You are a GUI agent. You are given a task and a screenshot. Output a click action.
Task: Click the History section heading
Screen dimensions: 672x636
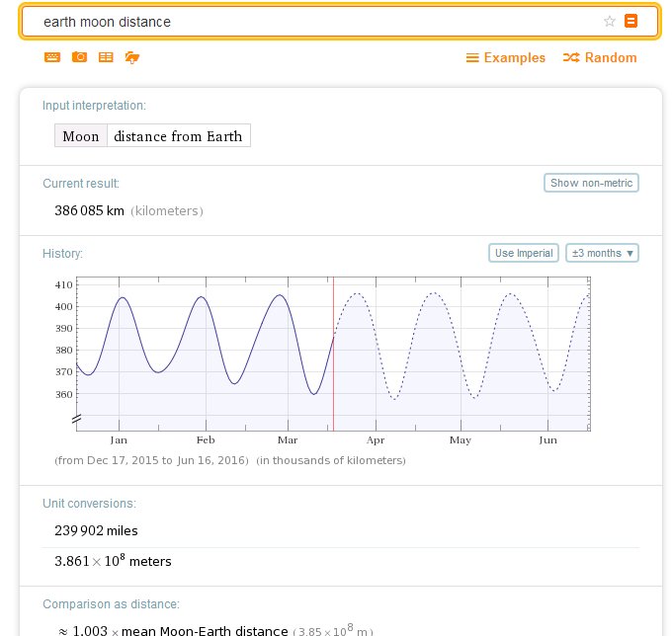pyautogui.click(x=62, y=254)
